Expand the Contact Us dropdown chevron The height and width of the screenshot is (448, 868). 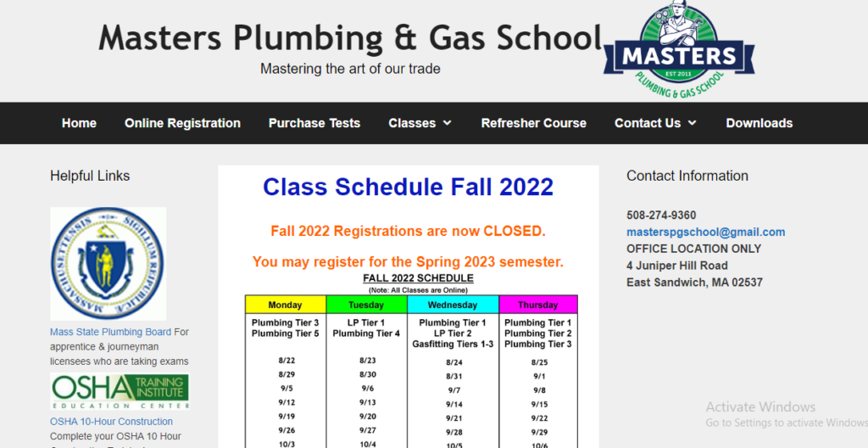693,123
